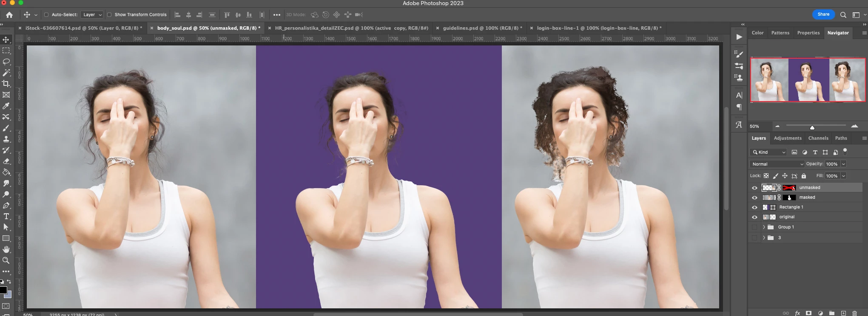Click the foreground color swatch
This screenshot has height=316, width=868.
coord(3,290)
